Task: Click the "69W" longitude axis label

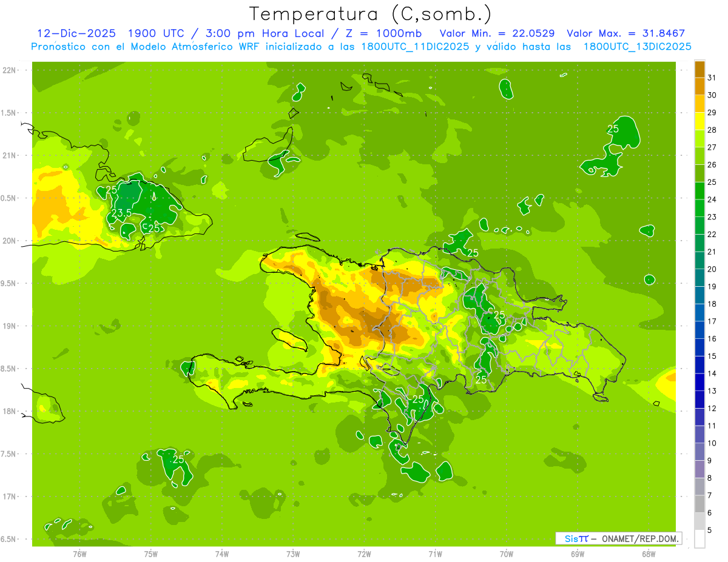Action: point(578,554)
